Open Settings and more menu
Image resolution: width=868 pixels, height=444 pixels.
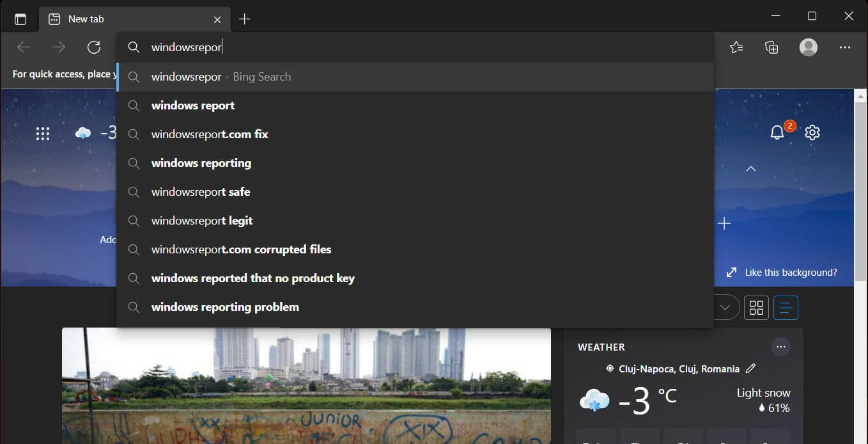pyautogui.click(x=845, y=47)
